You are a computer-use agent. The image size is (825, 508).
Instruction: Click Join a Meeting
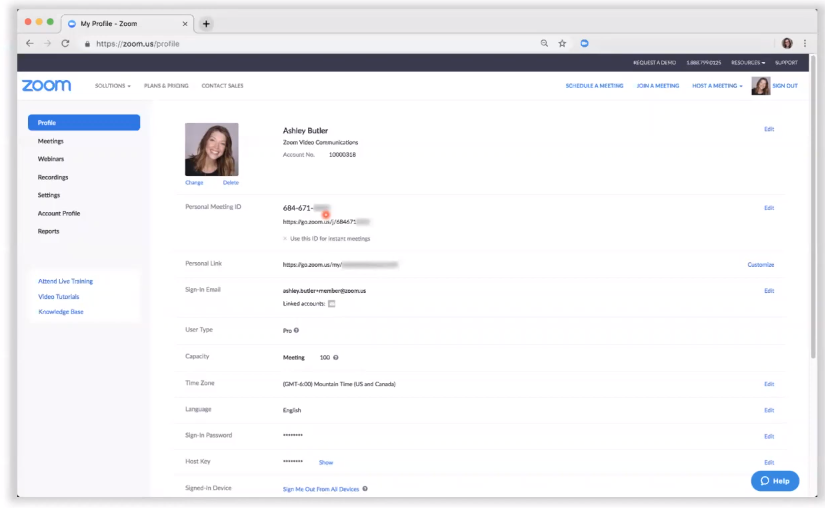pyautogui.click(x=658, y=86)
